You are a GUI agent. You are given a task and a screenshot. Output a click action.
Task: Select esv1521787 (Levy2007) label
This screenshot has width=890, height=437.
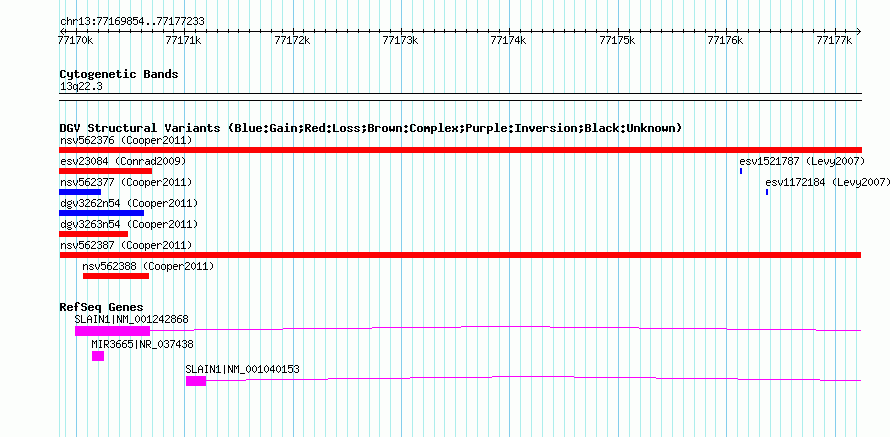[802, 161]
